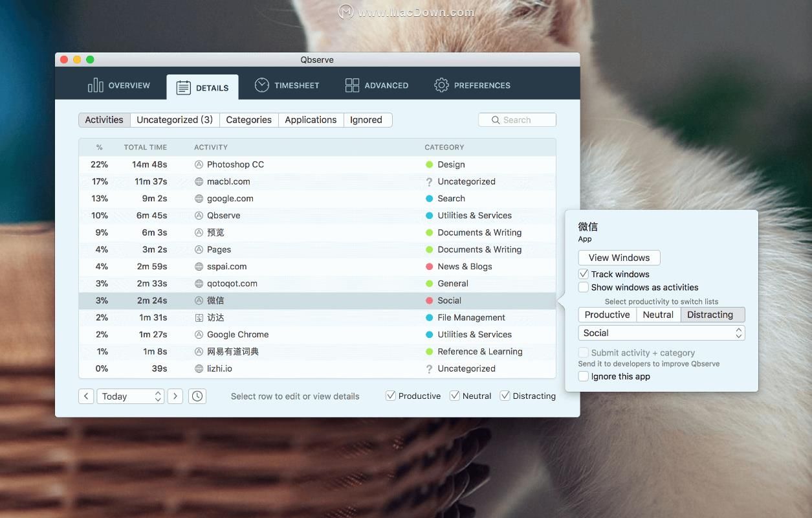Sort by ACTIVITY column header

[211, 148]
